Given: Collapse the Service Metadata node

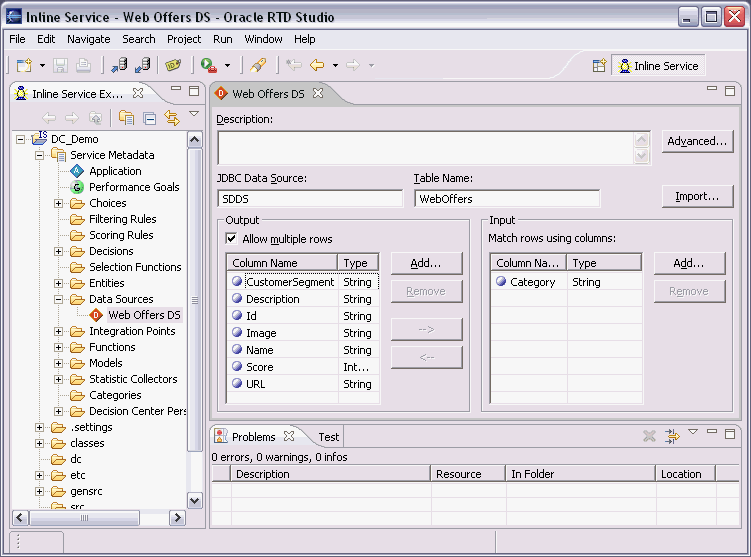Looking at the screenshot, I should click(x=39, y=155).
